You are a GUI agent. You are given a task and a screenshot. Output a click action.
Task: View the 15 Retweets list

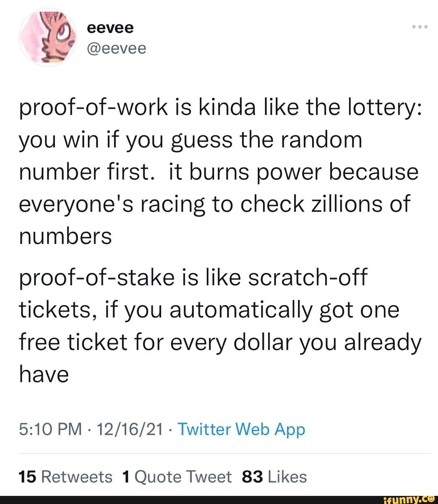pyautogui.click(x=66, y=477)
